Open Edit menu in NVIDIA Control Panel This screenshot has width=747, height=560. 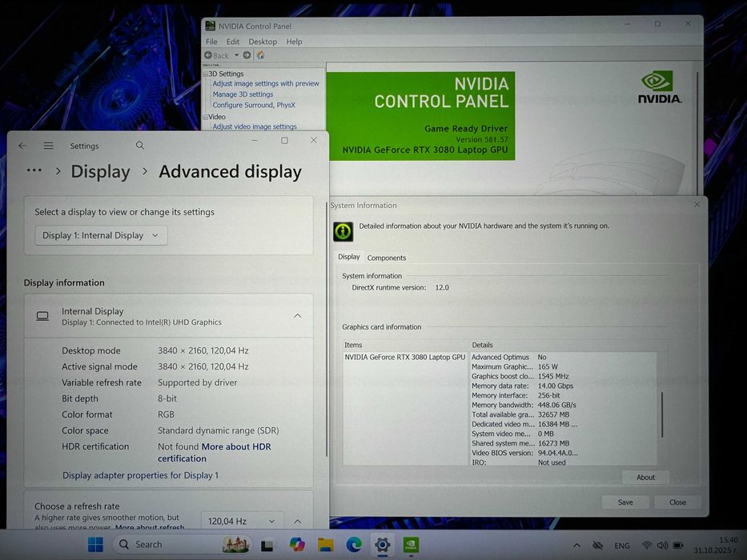pyautogui.click(x=232, y=42)
